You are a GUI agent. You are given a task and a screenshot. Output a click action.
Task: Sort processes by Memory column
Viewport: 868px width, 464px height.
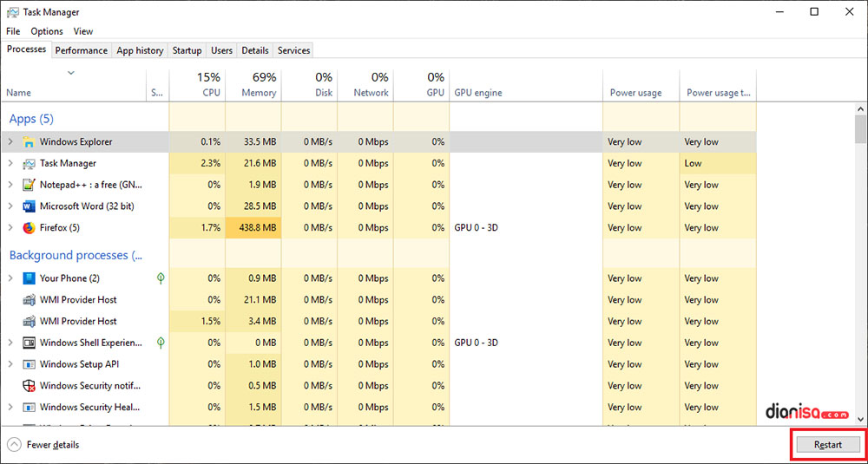coord(258,85)
